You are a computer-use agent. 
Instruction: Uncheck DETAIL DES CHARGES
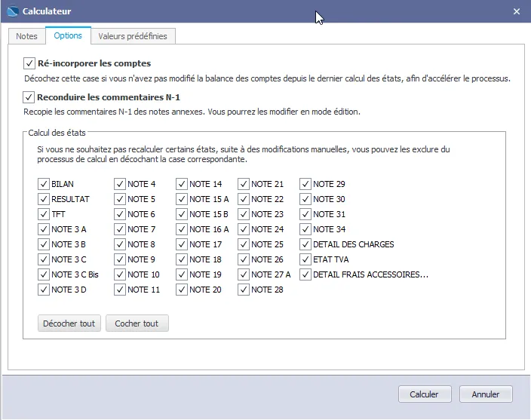pos(305,244)
